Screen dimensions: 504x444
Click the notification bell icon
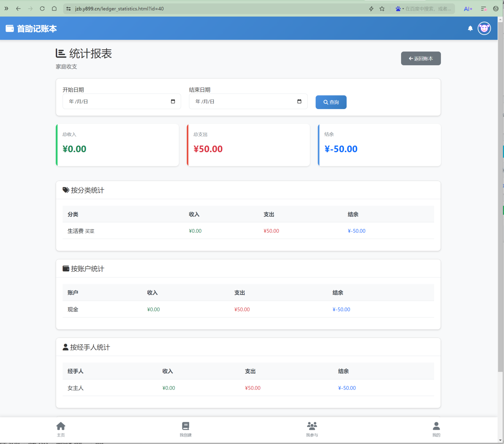pyautogui.click(x=470, y=28)
